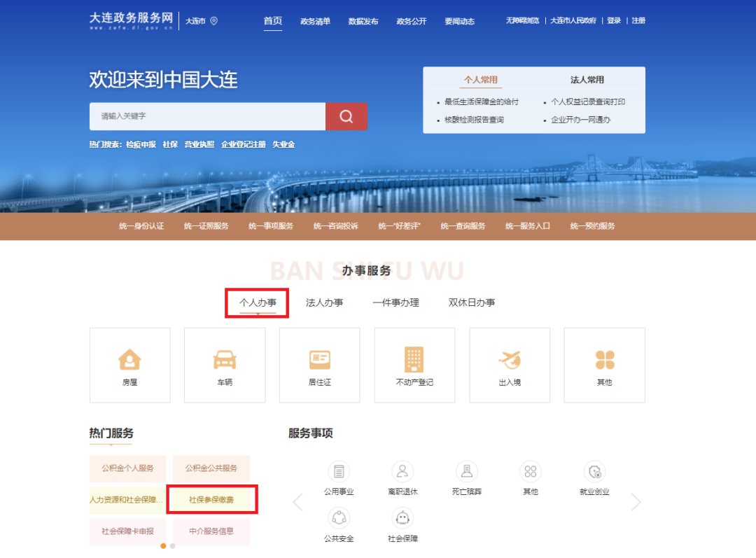This screenshot has height=558, width=756.
Task: Open the 出入境 airplane icon card
Action: [x=510, y=365]
